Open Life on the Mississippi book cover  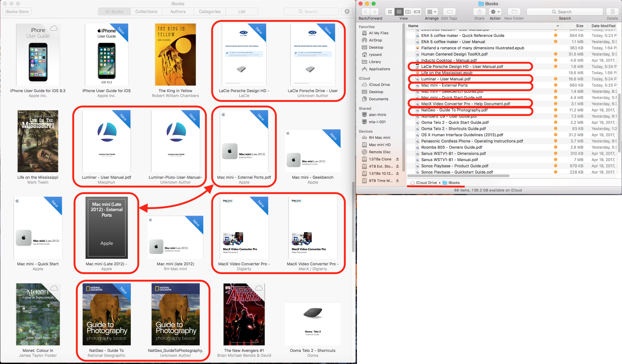click(x=38, y=141)
